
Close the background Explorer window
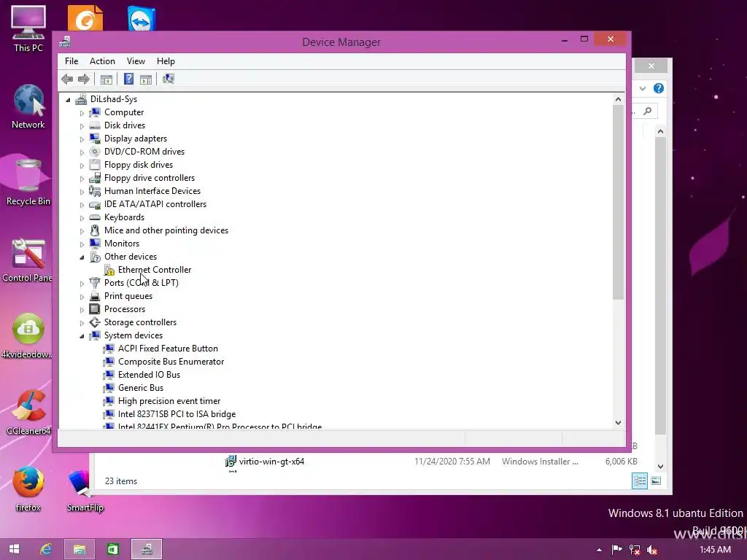(651, 66)
